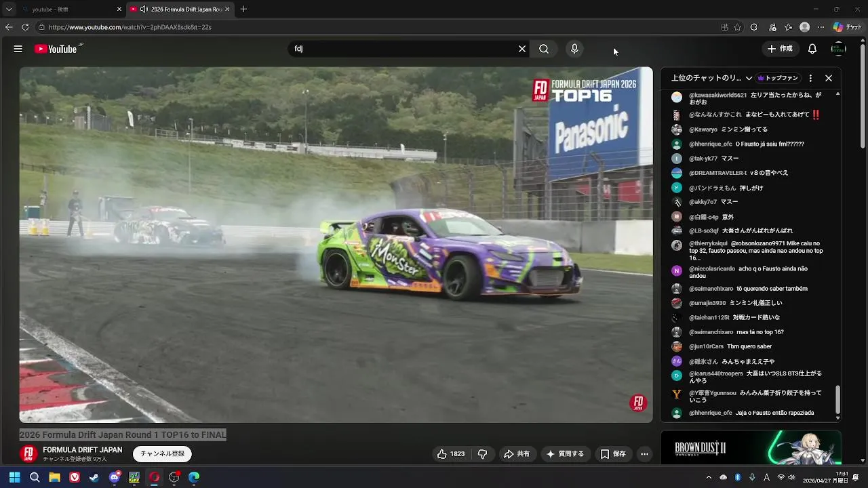Mute the tab via speaker icon
This screenshot has width=868, height=488.
point(144,9)
